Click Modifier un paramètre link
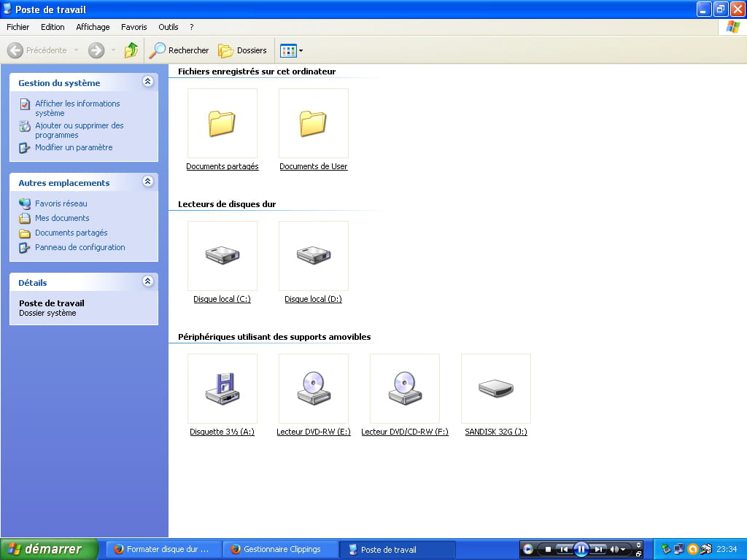 [74, 147]
